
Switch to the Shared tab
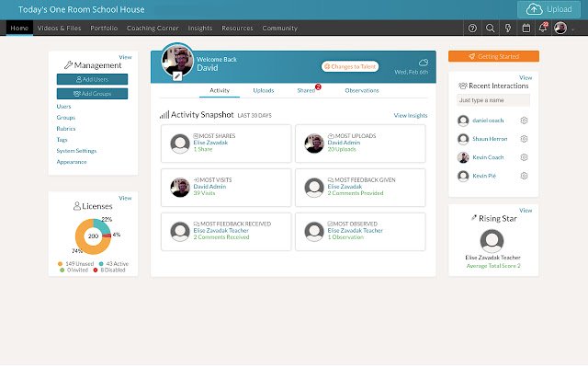[306, 90]
